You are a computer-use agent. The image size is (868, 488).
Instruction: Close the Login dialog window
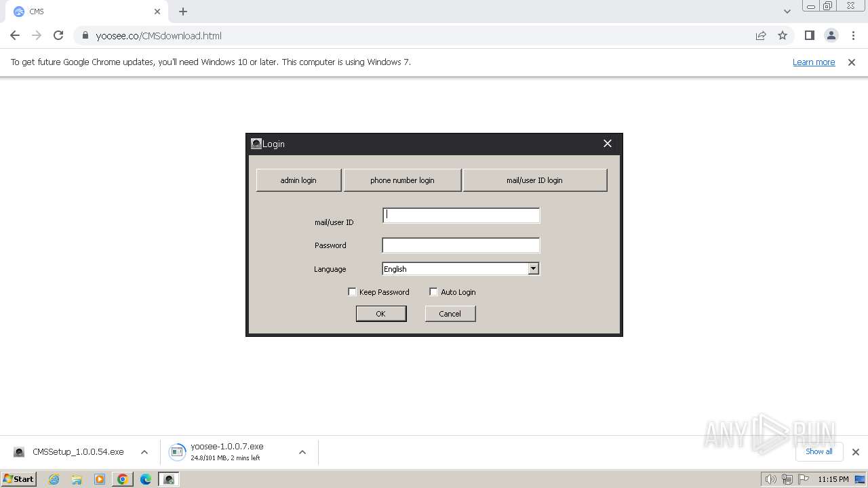[x=608, y=144]
